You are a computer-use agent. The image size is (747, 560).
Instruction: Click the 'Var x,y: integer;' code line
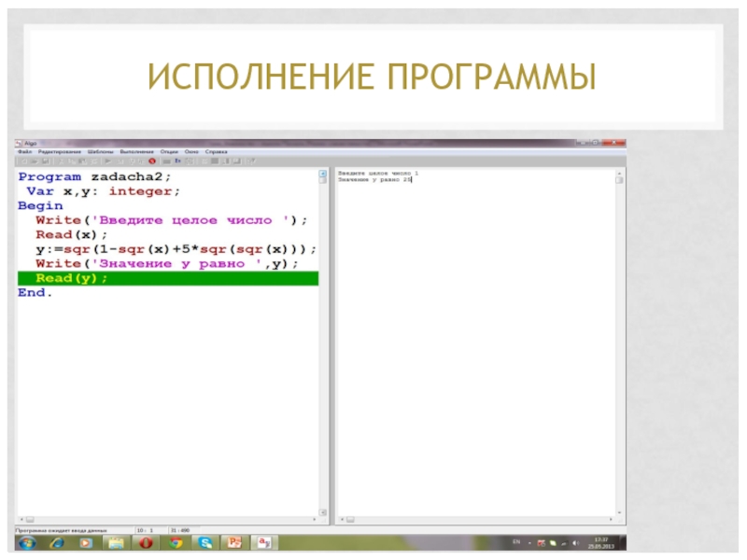point(104,191)
